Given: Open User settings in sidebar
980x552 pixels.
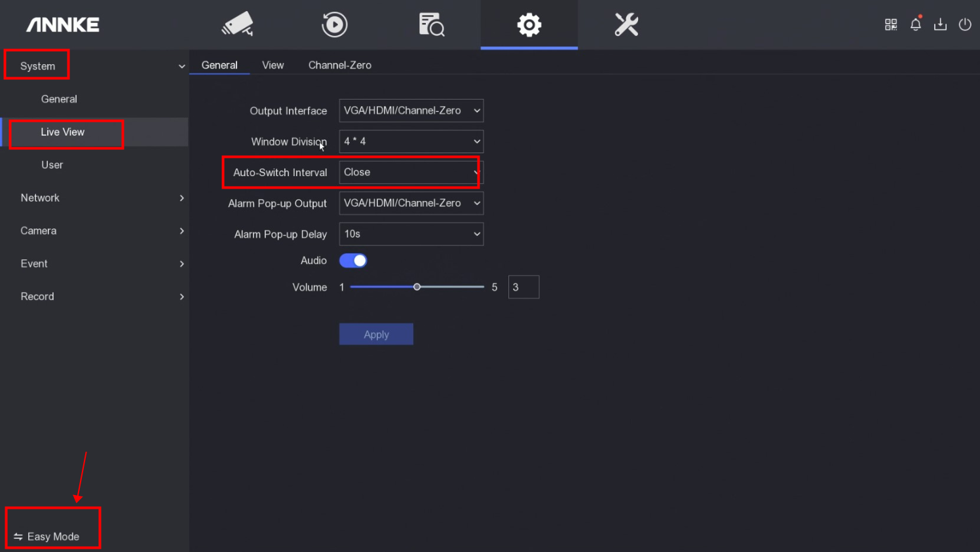Looking at the screenshot, I should point(52,164).
